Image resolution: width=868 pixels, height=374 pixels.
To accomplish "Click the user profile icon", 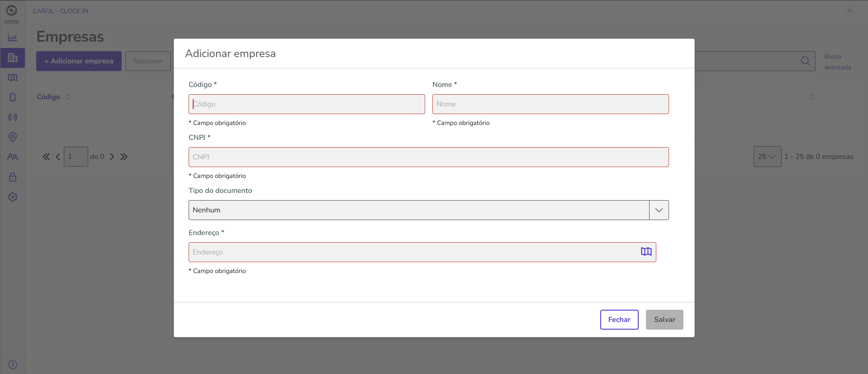I will tap(850, 11).
